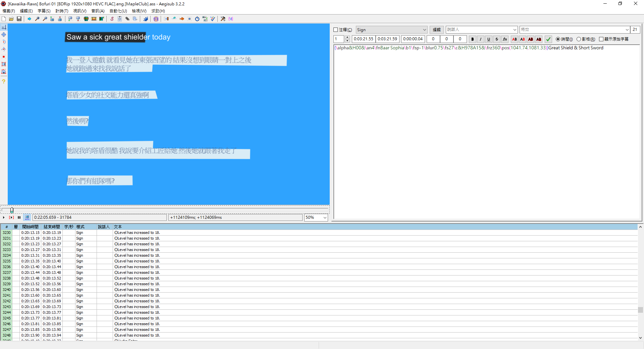This screenshot has height=349, width=644.
Task: Click the New subtitles icon
Action: coord(4,19)
